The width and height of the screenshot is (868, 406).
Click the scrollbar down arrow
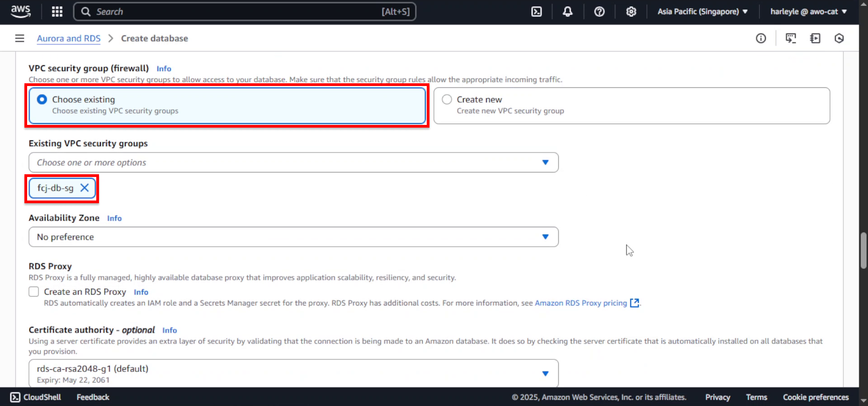[863, 401]
